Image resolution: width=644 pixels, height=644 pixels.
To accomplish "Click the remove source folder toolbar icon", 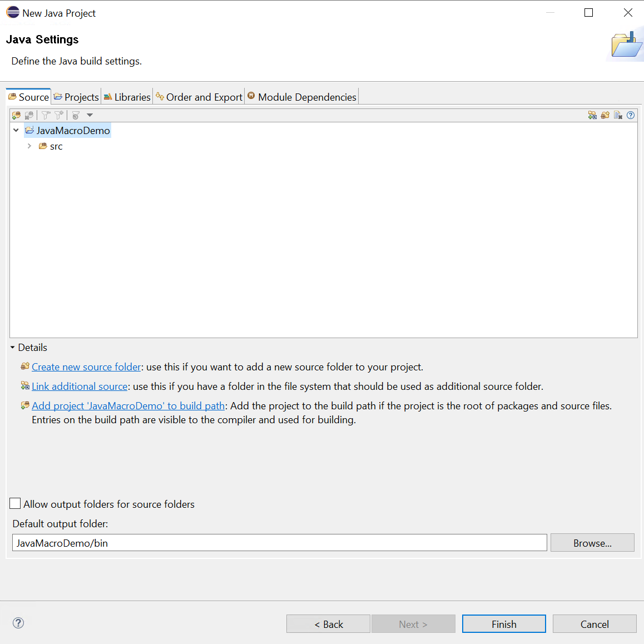I will [29, 116].
